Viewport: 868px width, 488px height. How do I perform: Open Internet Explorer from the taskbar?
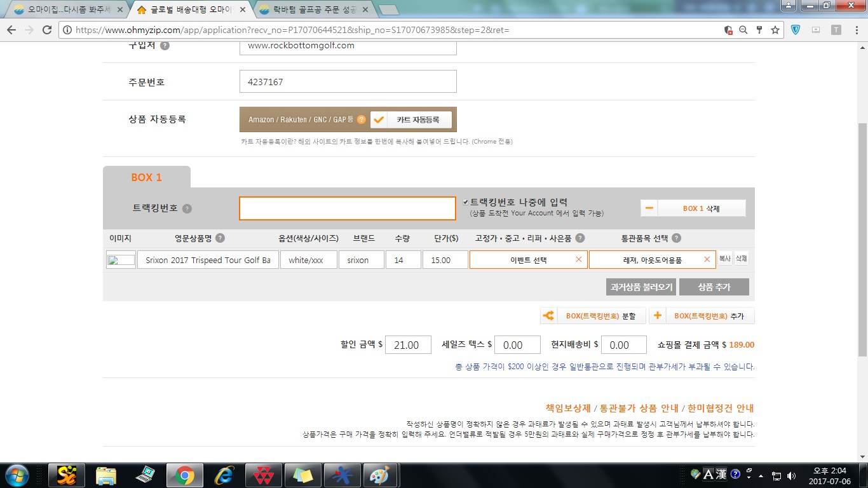tap(224, 475)
